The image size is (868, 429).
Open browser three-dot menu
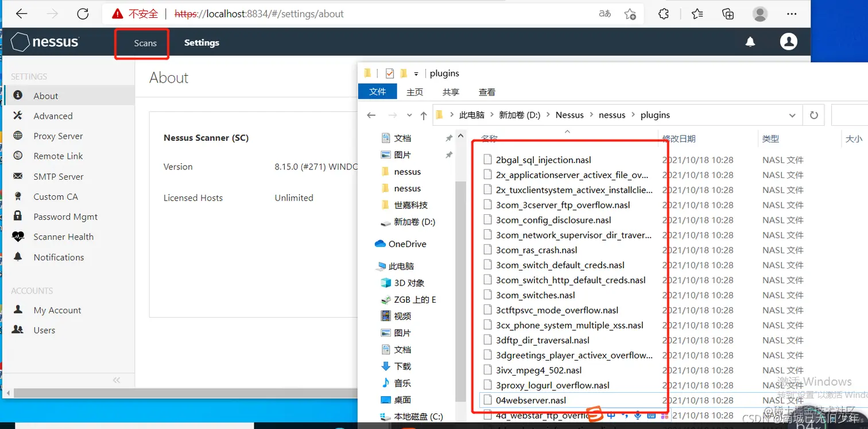click(792, 14)
